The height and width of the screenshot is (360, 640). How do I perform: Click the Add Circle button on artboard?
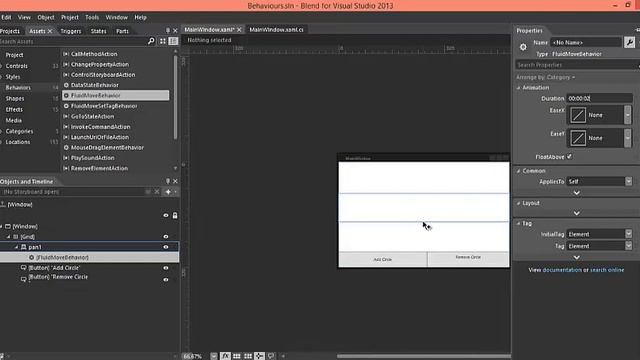383,259
